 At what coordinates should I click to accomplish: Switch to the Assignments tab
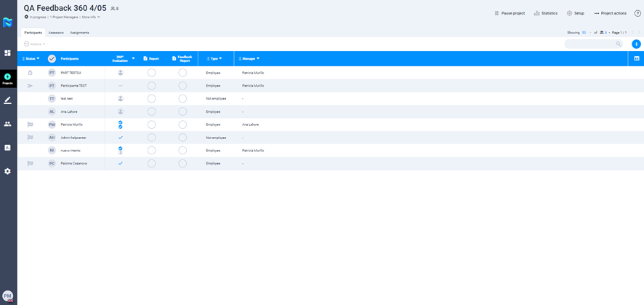79,33
